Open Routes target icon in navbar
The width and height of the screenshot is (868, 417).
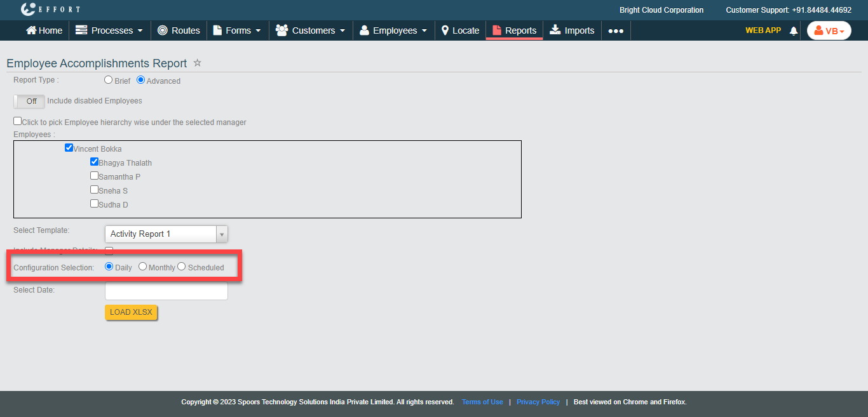pos(163,30)
